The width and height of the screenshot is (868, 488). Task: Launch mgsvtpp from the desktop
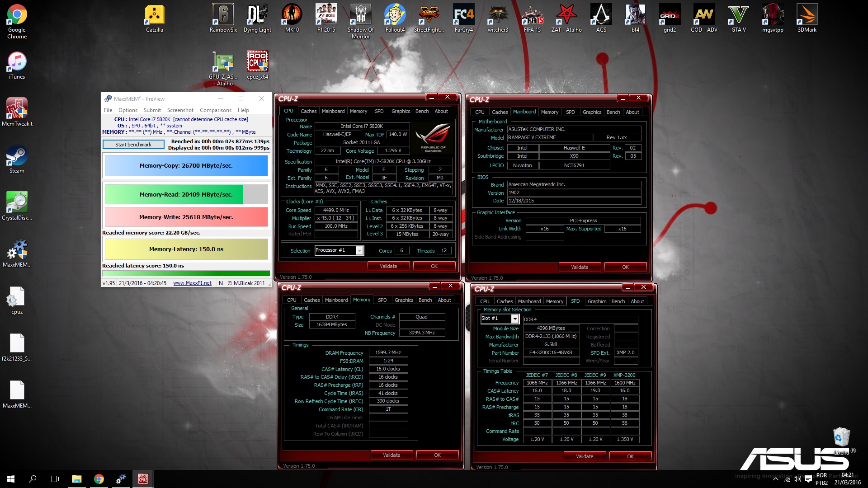[773, 19]
